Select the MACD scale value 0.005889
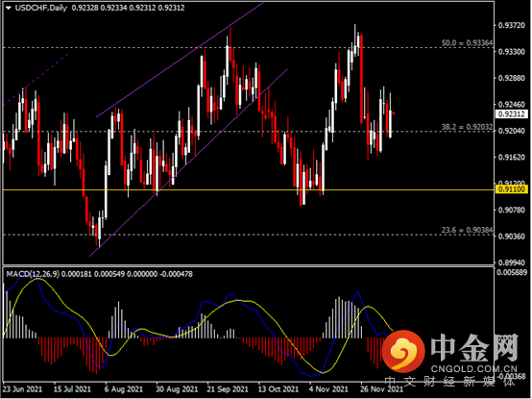 tap(513, 272)
